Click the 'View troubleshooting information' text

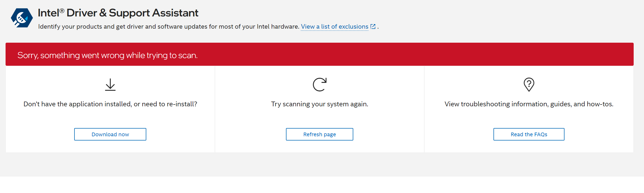click(x=529, y=104)
